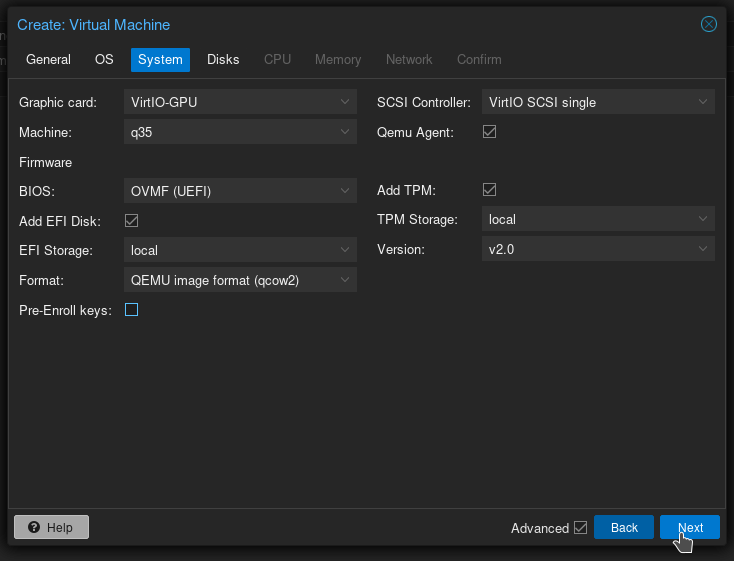734x561 pixels.
Task: Switch to the General tab
Action: tap(48, 60)
